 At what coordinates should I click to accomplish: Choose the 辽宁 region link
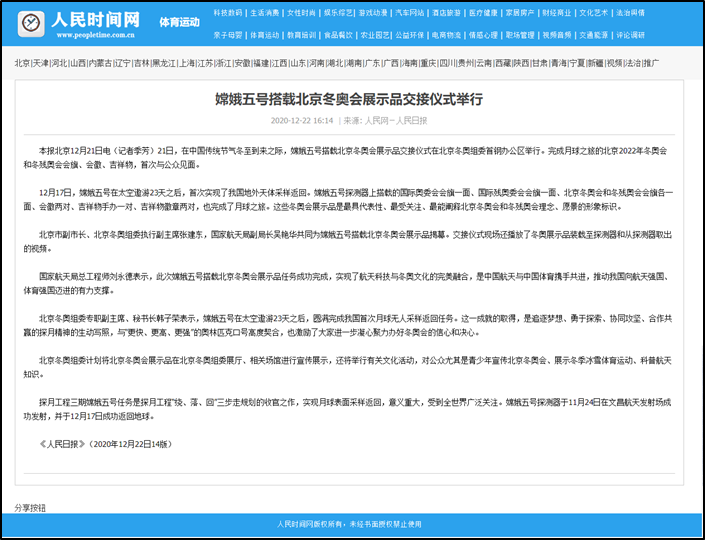point(122,63)
